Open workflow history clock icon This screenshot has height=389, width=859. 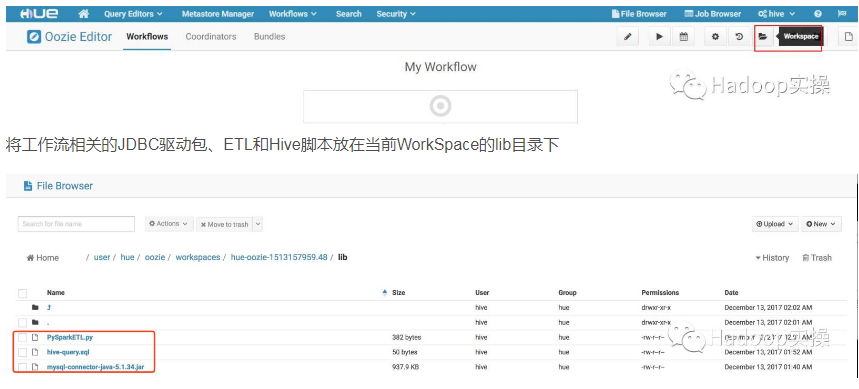739,37
